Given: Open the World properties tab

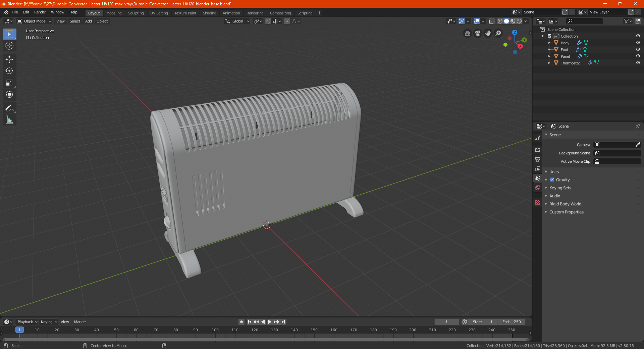Looking at the screenshot, I should [538, 188].
